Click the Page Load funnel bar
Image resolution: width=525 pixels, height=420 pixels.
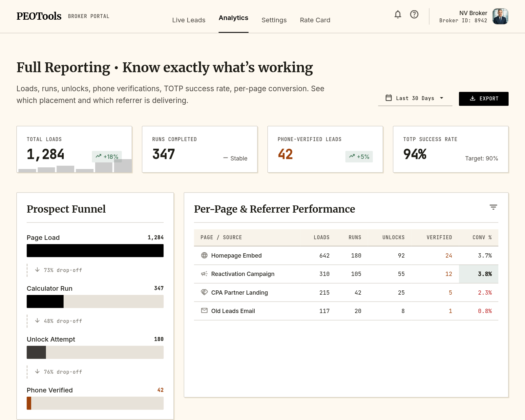(x=95, y=251)
